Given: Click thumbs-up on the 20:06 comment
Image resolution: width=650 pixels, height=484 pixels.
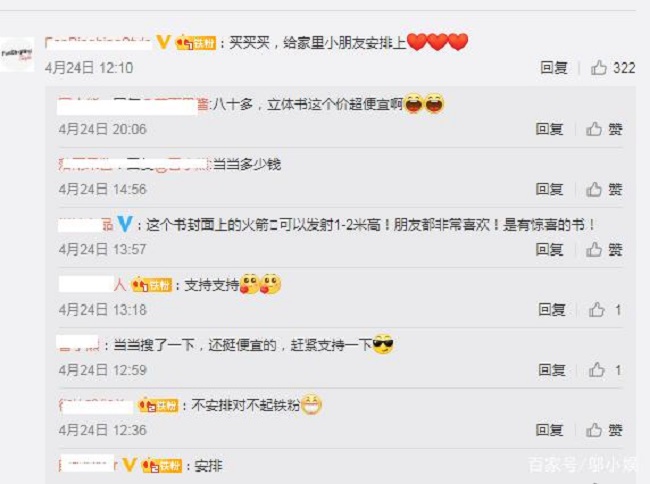Looking at the screenshot, I should click(604, 129).
